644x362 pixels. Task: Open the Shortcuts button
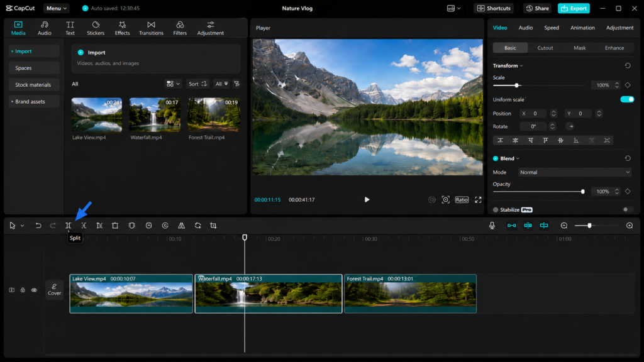(494, 8)
